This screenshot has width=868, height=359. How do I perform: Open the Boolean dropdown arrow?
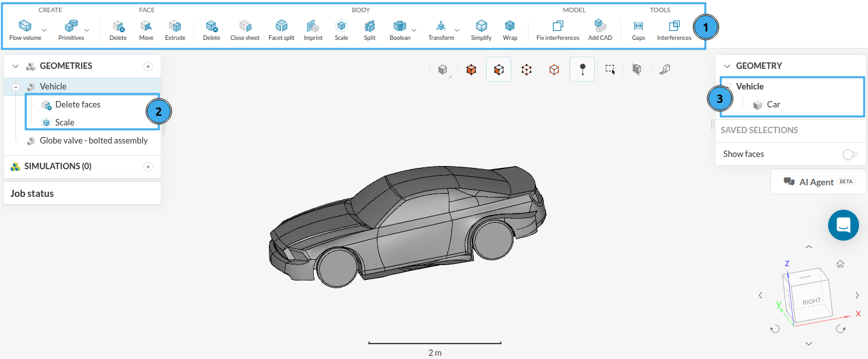click(x=414, y=30)
